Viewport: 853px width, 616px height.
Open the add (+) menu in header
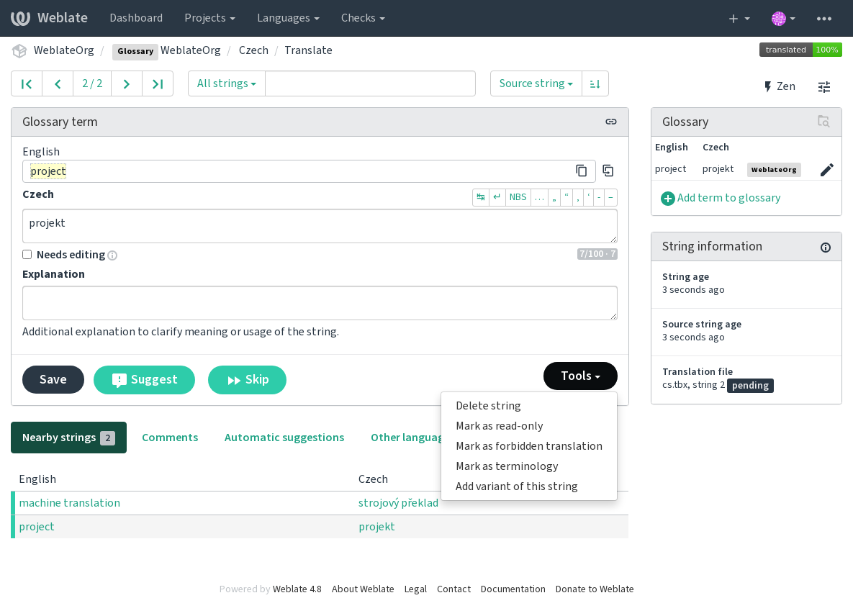[739, 19]
